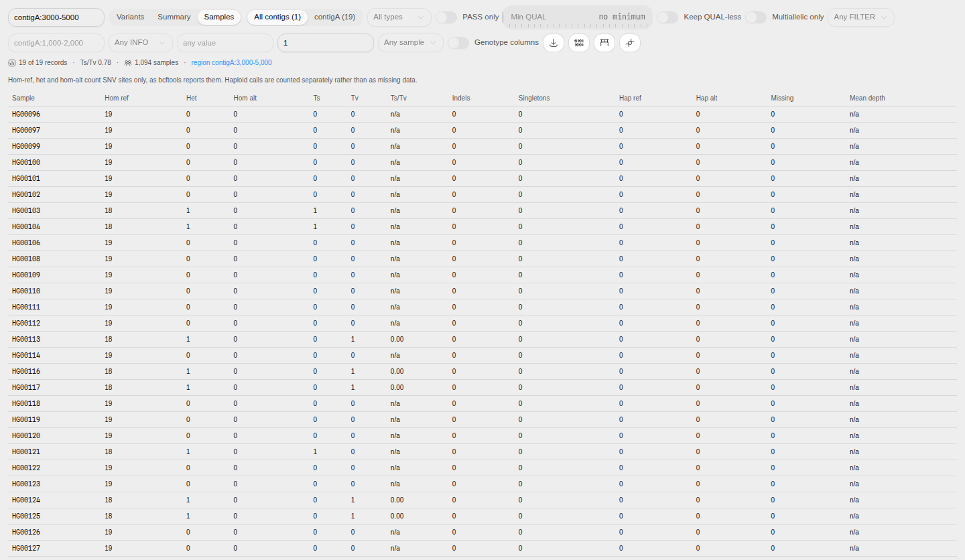Click the contigA:3000-5000 region input field
Viewport: 965px width, 560px height.
56,17
